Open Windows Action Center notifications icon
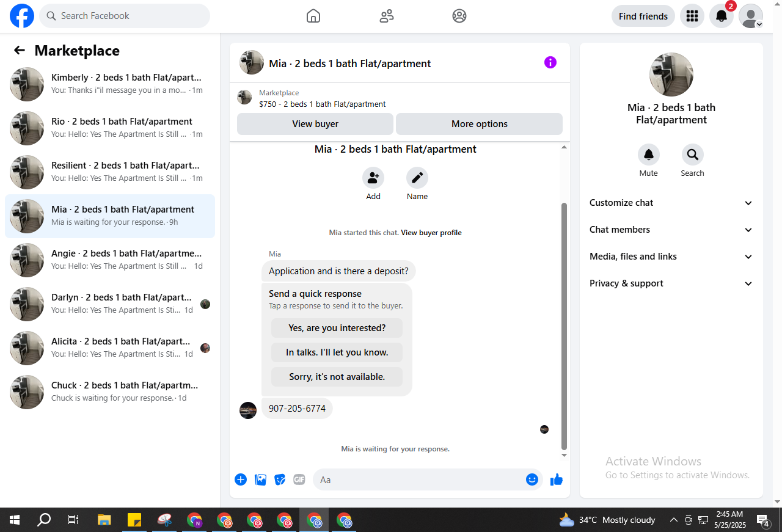The height and width of the screenshot is (532, 782). 762,520
